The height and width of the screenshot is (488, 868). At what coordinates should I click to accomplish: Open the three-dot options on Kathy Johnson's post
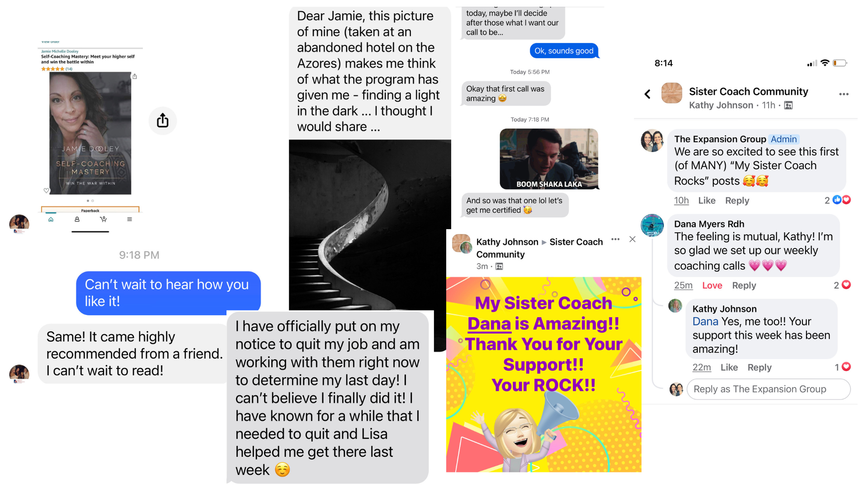tap(615, 239)
